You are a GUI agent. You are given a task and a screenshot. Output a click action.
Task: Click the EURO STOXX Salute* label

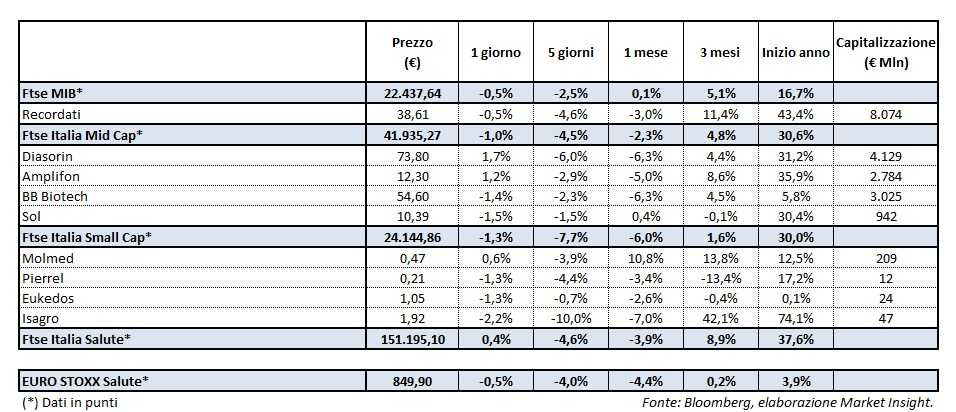pyautogui.click(x=85, y=380)
